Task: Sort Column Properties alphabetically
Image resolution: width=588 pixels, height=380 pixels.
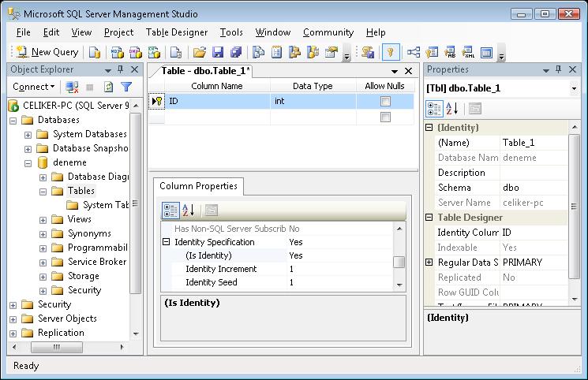Action: coord(189,210)
